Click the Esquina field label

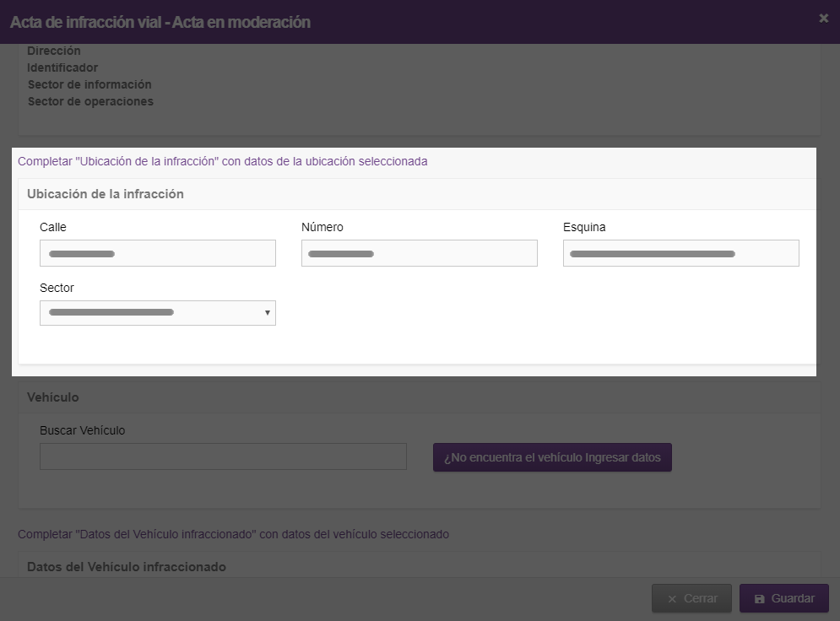point(584,227)
